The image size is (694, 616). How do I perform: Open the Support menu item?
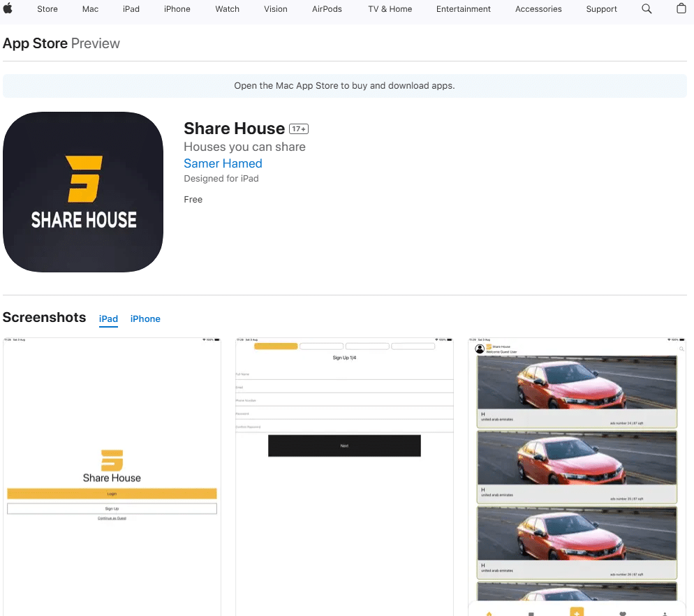[601, 9]
